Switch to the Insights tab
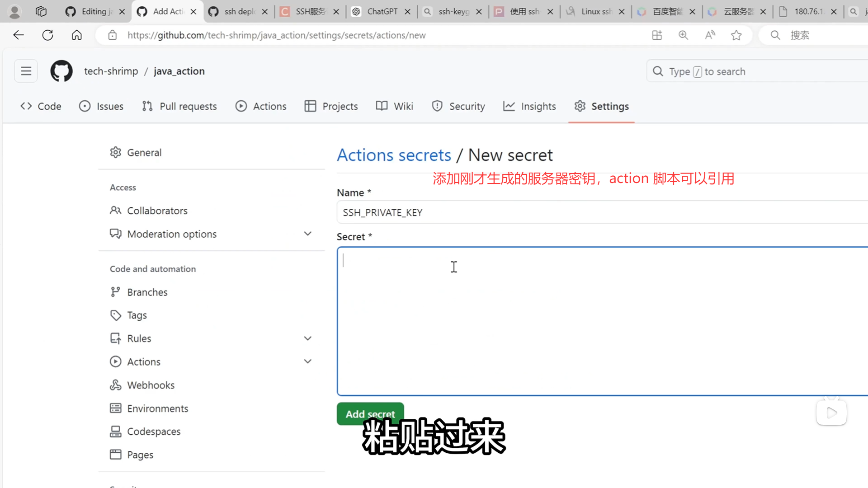Image resolution: width=868 pixels, height=488 pixels. click(529, 106)
